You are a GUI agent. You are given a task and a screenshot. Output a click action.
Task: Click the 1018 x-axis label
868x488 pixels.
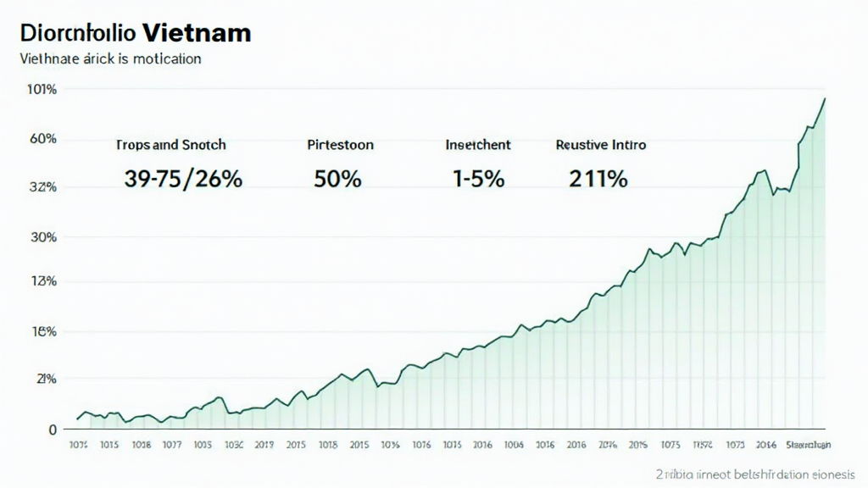coord(141,444)
